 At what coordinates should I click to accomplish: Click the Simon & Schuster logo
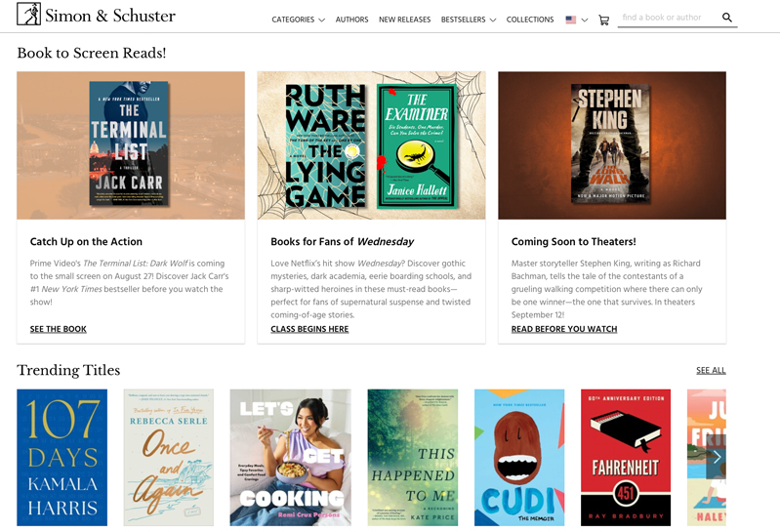tap(96, 15)
